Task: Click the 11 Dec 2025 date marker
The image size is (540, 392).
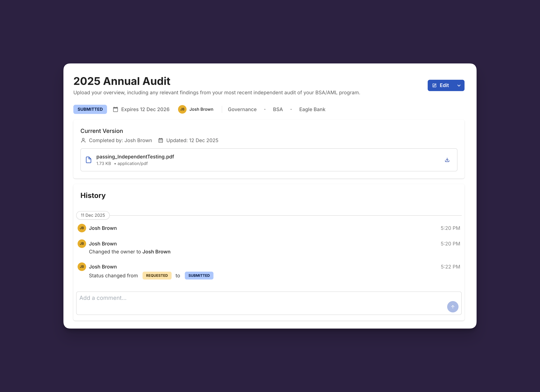Action: [93, 215]
